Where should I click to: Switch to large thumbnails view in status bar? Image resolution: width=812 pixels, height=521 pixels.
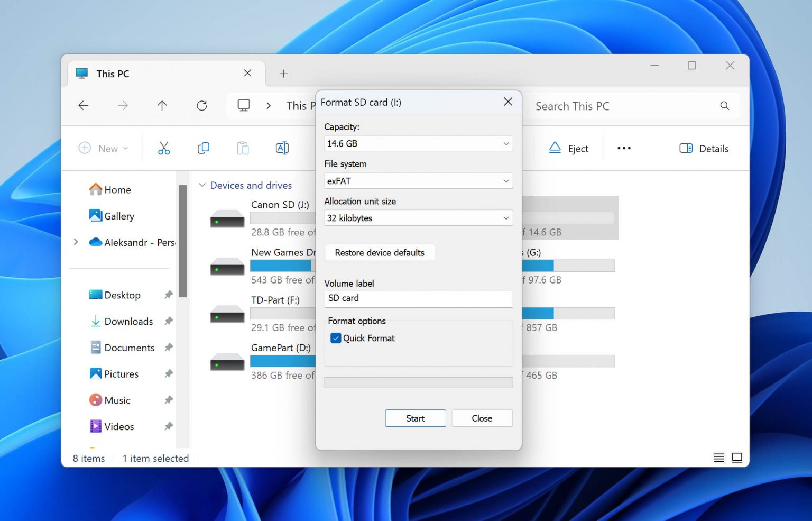pyautogui.click(x=737, y=458)
